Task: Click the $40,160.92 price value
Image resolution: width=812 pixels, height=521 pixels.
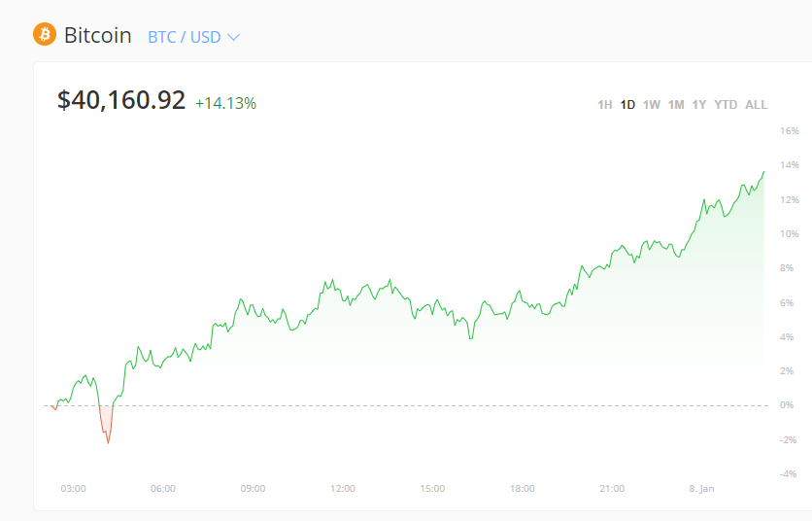Action: coord(121,100)
